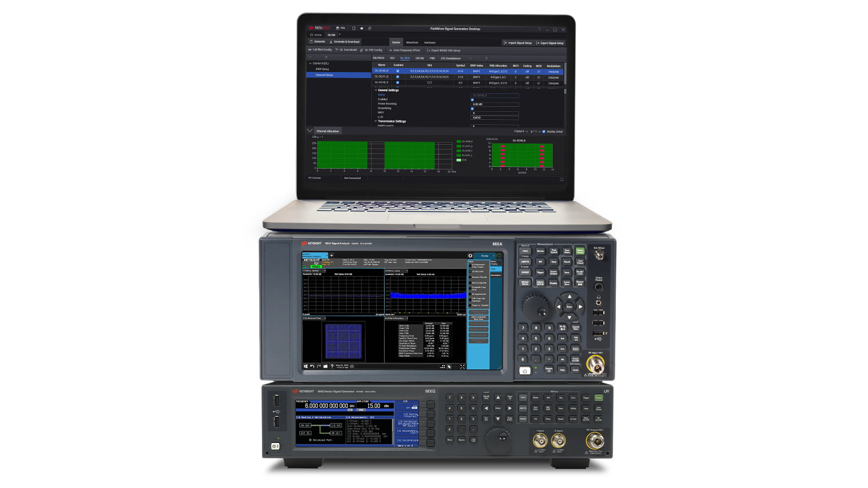Screen dimensions: 868x488
Task: Open the CSI-RS channel tab
Action: tap(420, 58)
